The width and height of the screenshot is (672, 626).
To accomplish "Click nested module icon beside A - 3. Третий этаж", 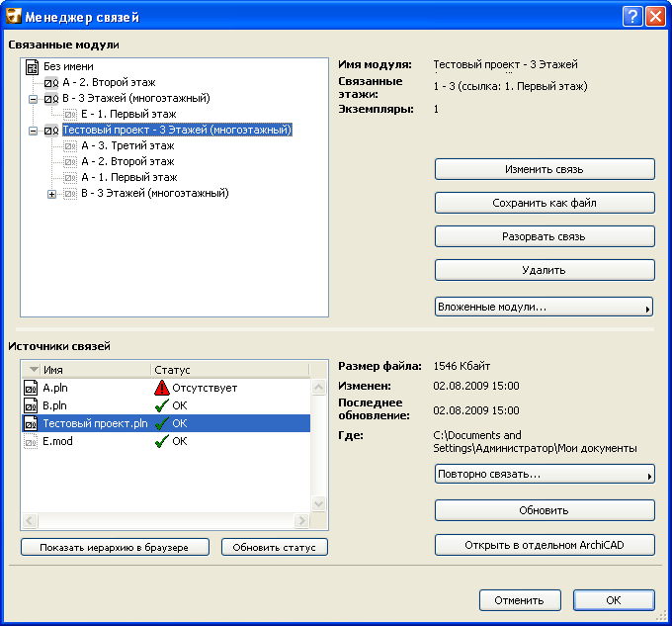I will [70, 146].
